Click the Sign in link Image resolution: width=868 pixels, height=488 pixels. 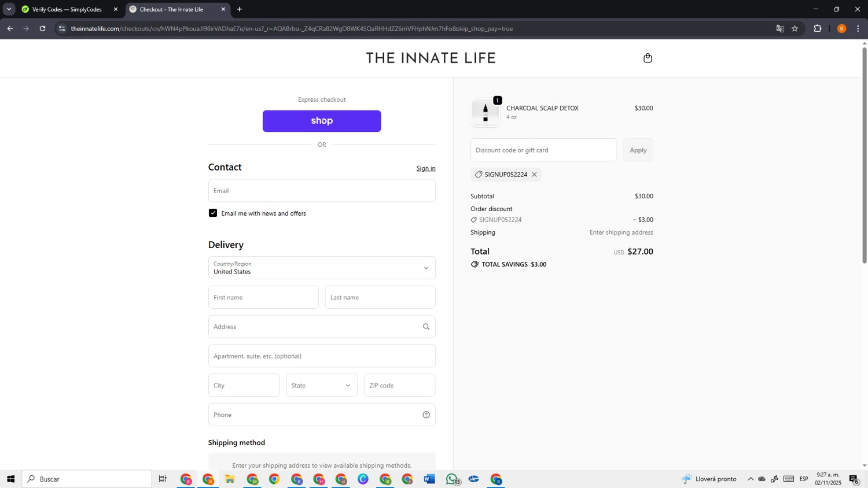(426, 168)
